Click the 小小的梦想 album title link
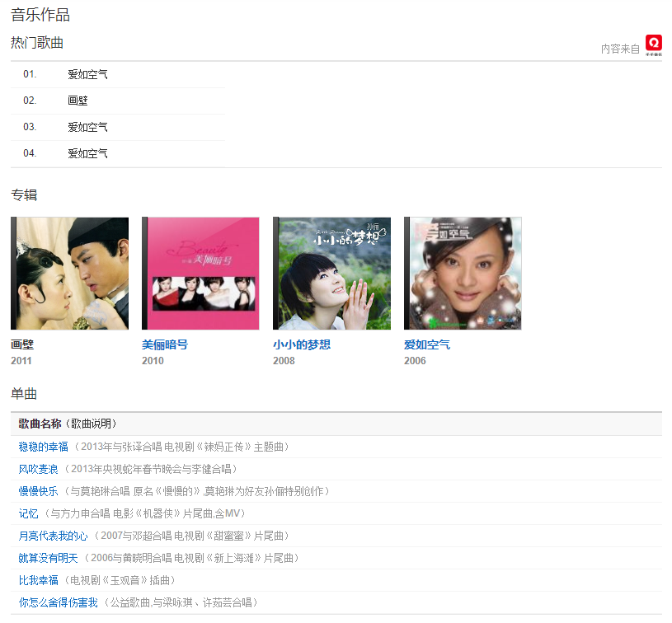672x623 pixels. [302, 344]
